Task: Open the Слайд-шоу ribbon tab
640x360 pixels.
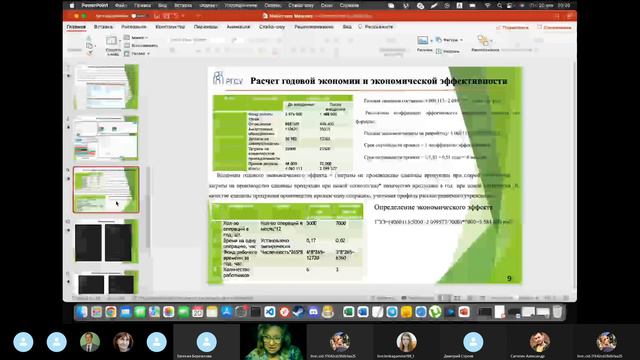Action: click(x=272, y=27)
